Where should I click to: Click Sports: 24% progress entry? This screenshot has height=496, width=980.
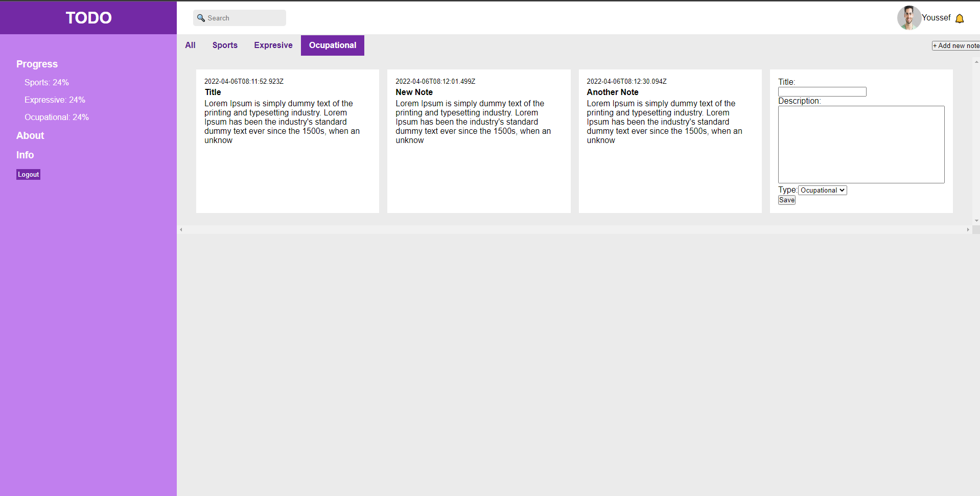[x=46, y=82]
